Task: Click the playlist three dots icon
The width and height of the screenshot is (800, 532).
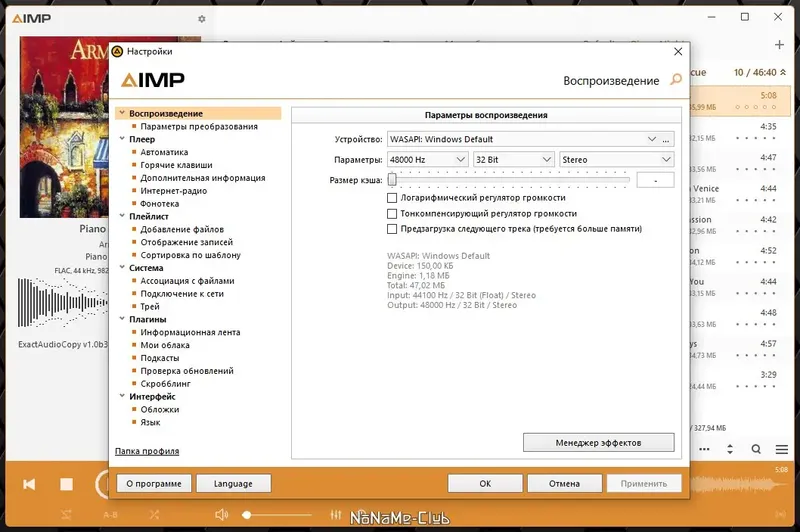Action: 704,449
